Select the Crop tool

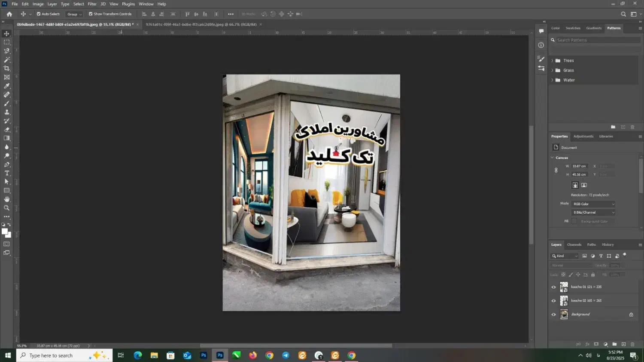coord(7,69)
